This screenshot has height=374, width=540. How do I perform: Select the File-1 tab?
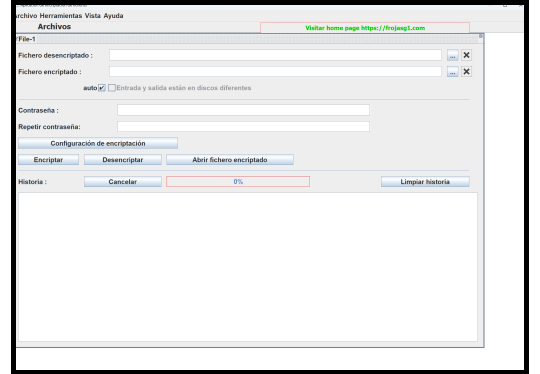[27, 39]
